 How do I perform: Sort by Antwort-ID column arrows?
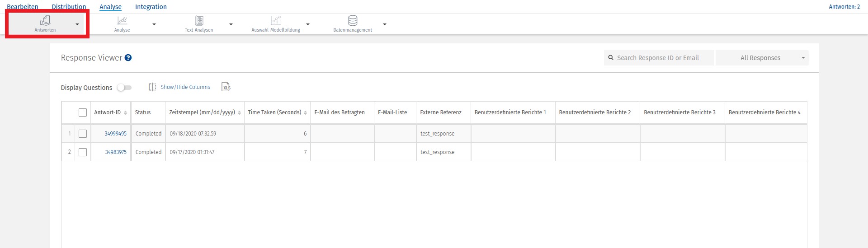pyautogui.click(x=125, y=112)
